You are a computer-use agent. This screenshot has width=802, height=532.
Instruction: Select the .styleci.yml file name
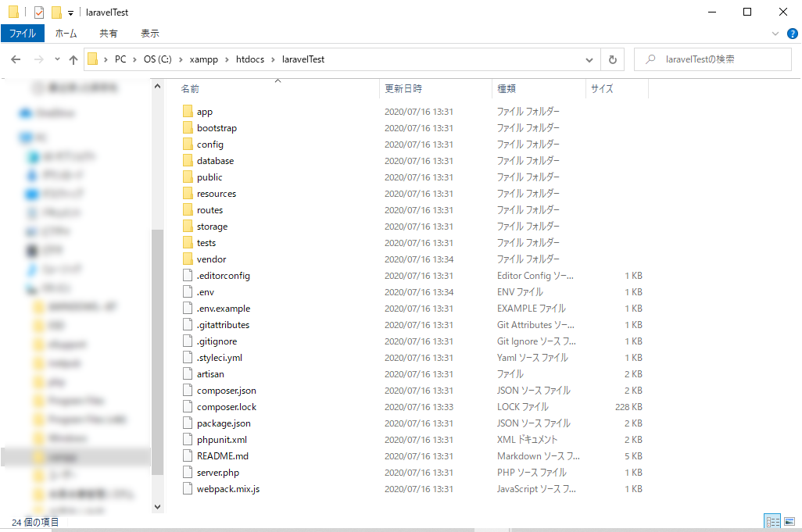(x=220, y=358)
